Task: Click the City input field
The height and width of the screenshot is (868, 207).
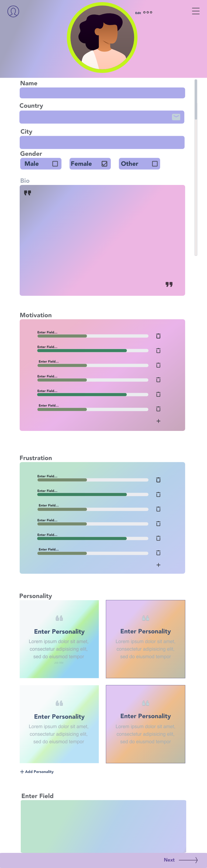Action: tap(102, 143)
